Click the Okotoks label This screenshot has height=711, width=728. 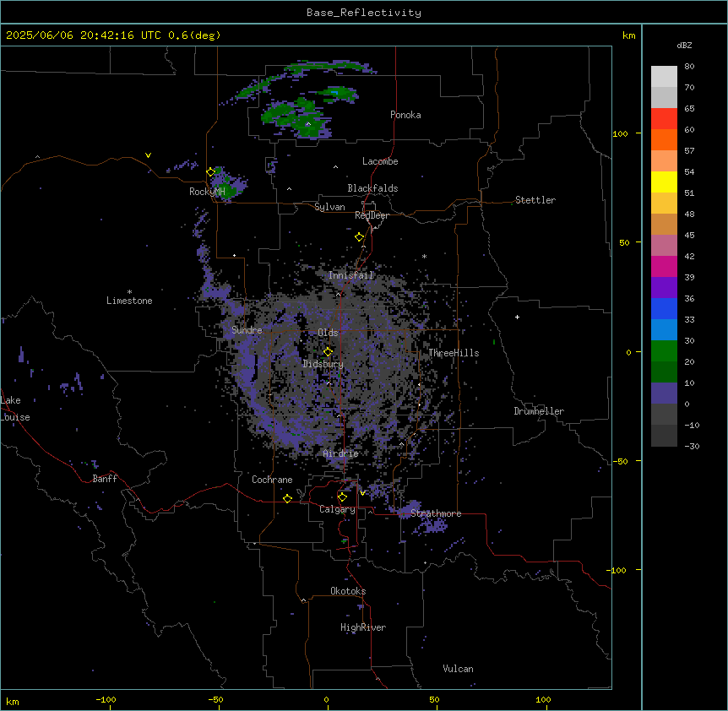348,591
